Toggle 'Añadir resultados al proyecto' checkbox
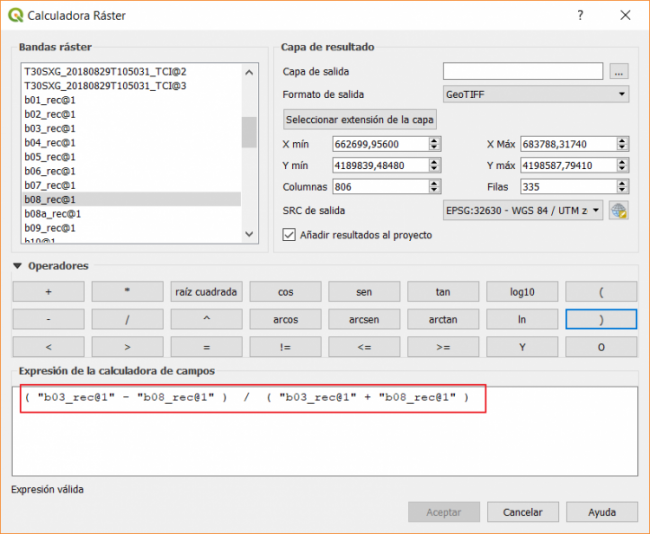650x534 pixels. click(289, 235)
